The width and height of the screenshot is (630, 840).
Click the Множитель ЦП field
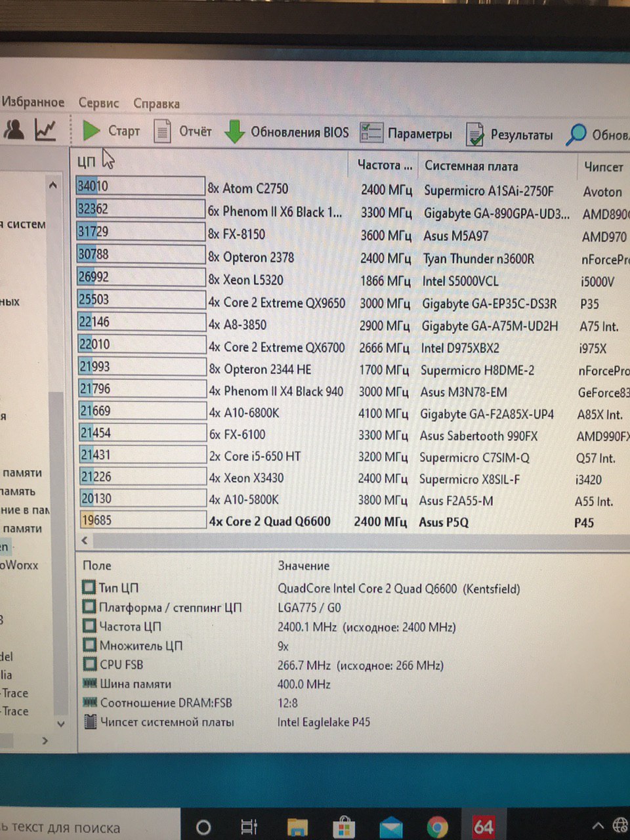click(140, 646)
